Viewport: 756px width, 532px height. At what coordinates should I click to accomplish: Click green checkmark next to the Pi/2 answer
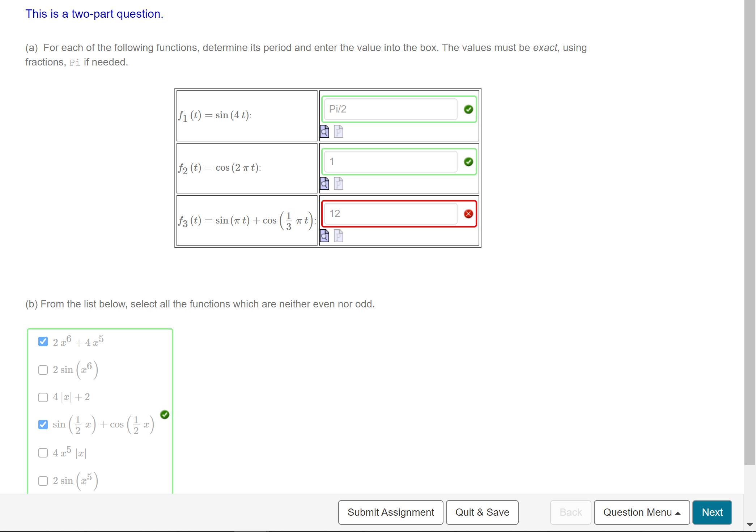468,109
